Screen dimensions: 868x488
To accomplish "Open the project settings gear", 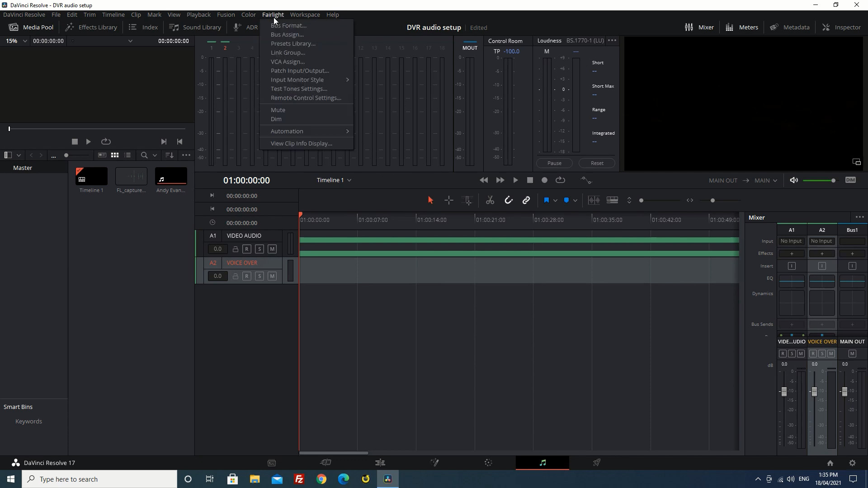I will (852, 463).
